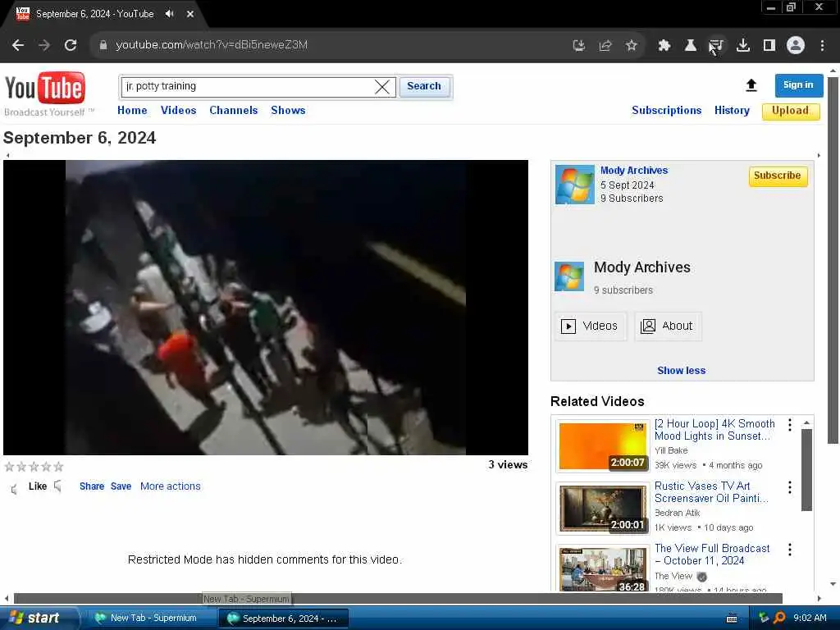Click the flask labs icon in toolbar
The width and height of the screenshot is (840, 630).
(x=691, y=46)
